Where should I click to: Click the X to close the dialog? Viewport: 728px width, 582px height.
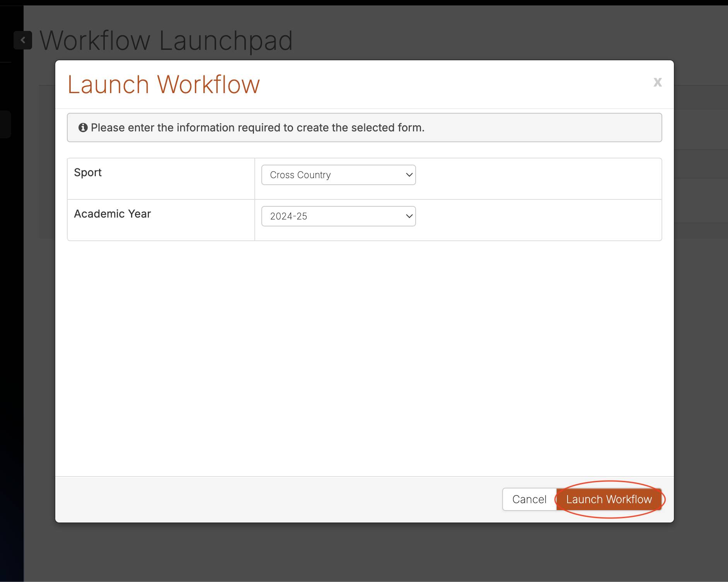point(657,82)
